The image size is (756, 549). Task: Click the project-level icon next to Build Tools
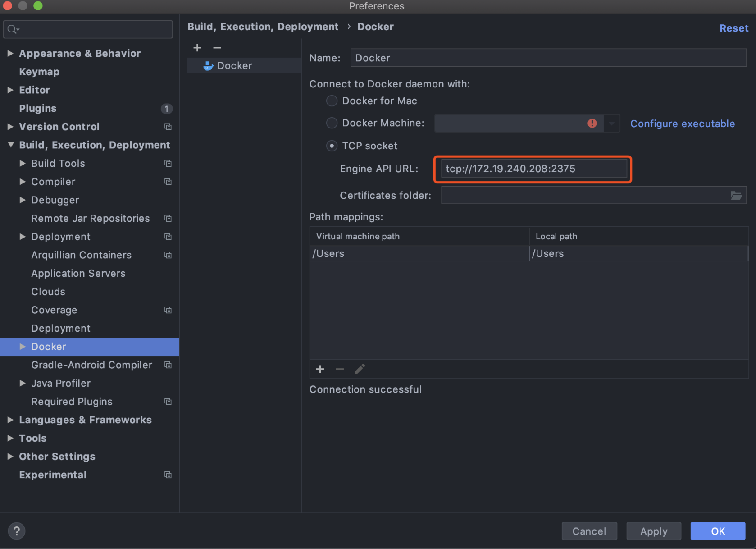point(168,163)
